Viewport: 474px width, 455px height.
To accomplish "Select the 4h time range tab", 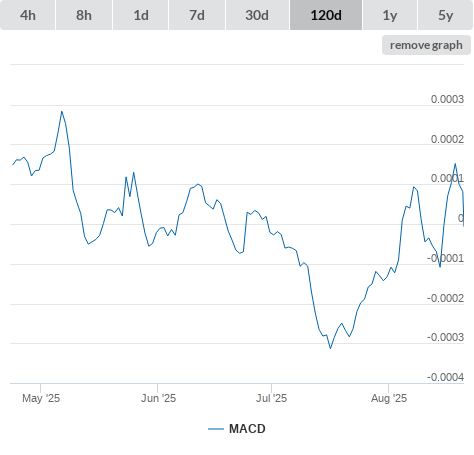I will 28,15.
